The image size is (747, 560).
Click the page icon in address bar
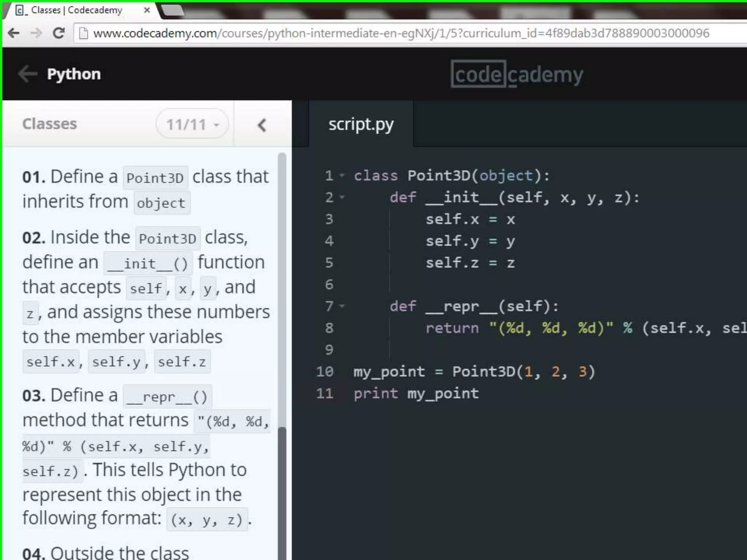coord(84,33)
